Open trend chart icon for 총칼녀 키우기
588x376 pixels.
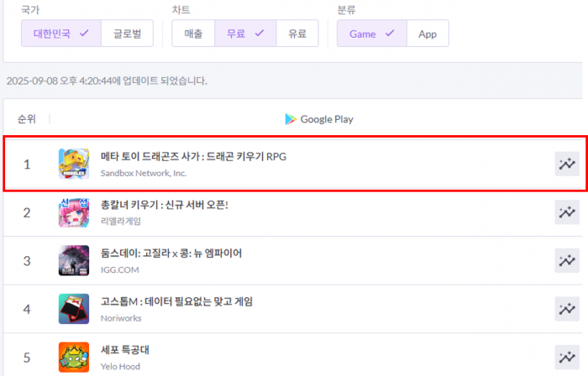[567, 212]
